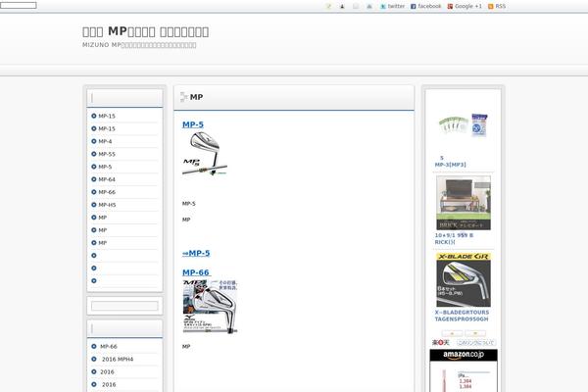
Task: Click the bullet icon beside MP-64
Action: pos(94,179)
